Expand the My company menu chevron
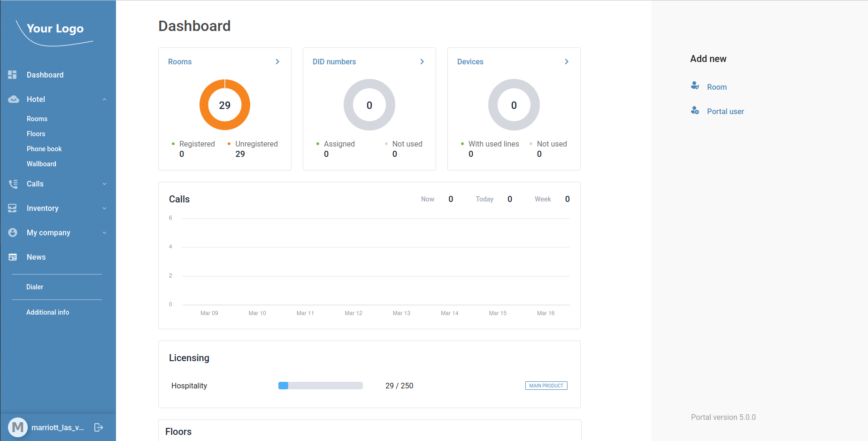Image resolution: width=868 pixels, height=441 pixels. coord(104,232)
